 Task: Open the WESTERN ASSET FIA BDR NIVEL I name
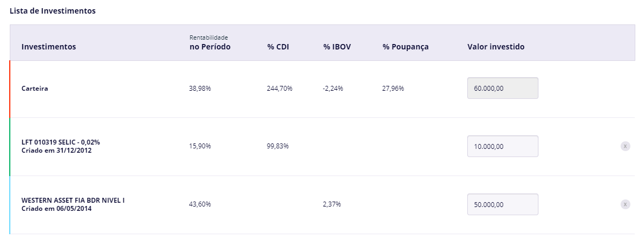pos(73,201)
